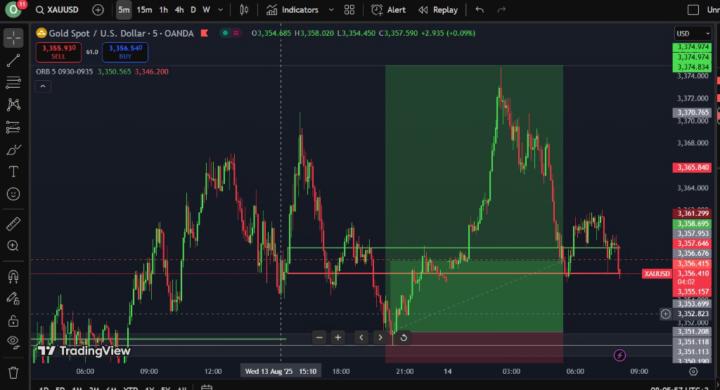The height and width of the screenshot is (390, 720).
Task: Click the 3,370.765 gray price label
Action: (x=692, y=113)
